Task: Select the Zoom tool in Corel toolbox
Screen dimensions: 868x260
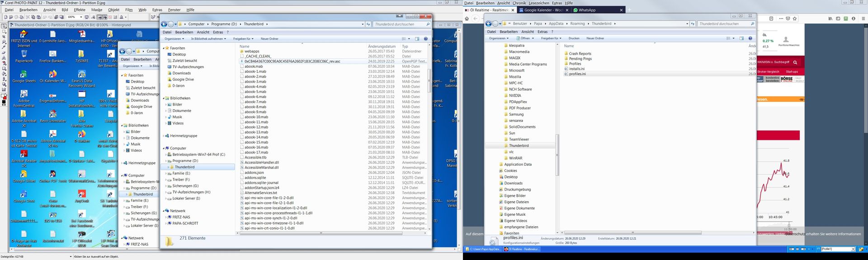Action: click(x=4, y=42)
